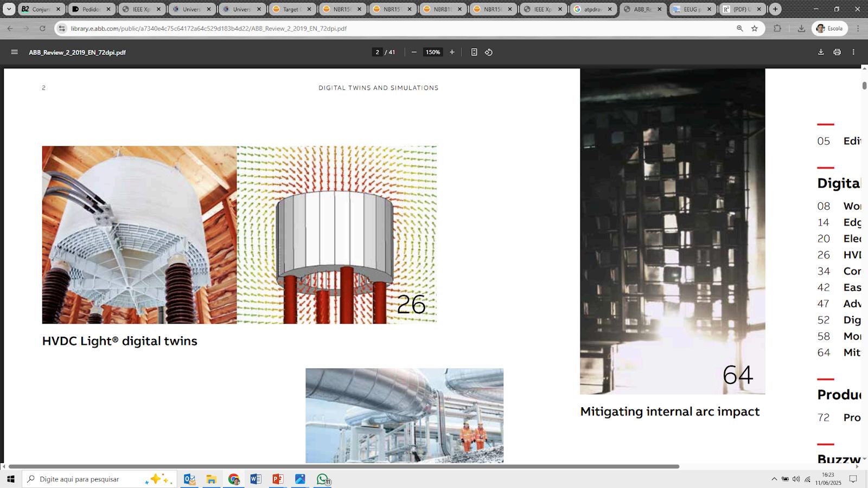Screen dimensions: 868x488
Task: Switch to the Target tab
Action: coord(291,9)
